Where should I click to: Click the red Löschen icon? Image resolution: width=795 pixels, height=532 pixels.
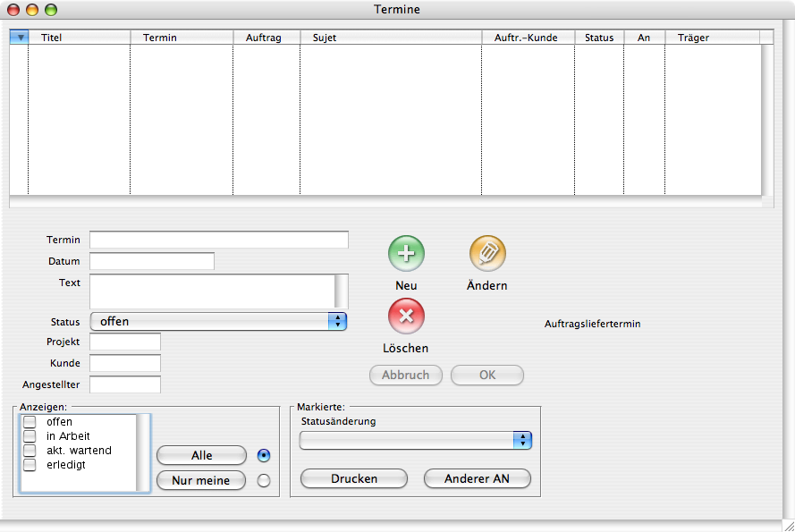point(406,317)
